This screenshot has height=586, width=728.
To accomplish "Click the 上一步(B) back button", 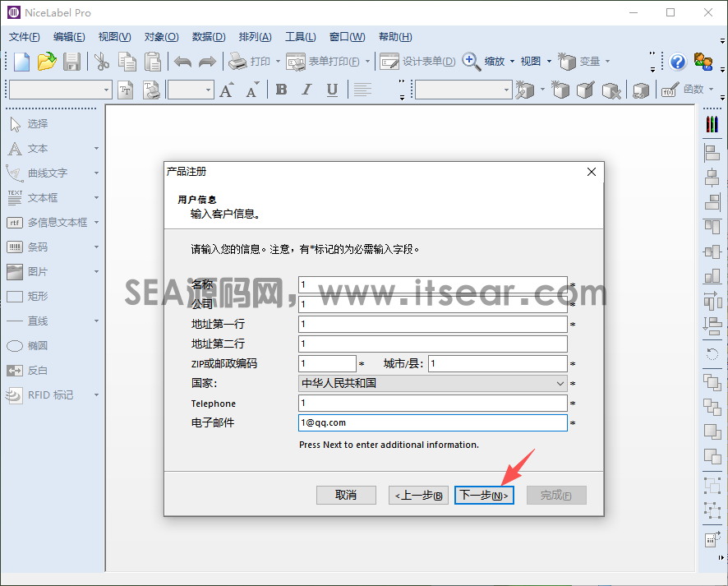I will click(418, 496).
